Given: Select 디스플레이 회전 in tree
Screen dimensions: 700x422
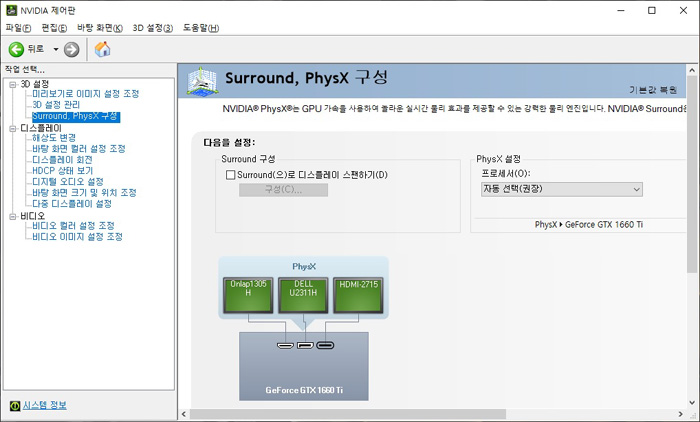Looking at the screenshot, I should pyautogui.click(x=62, y=160).
